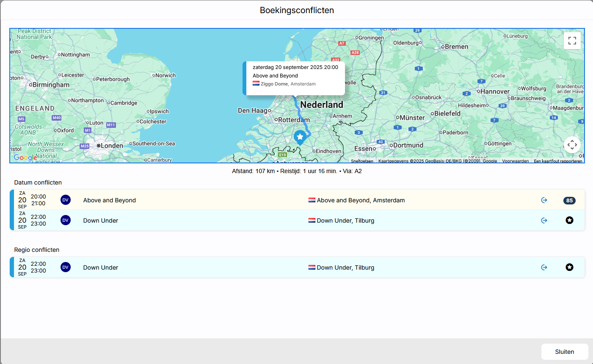Click Rotterdam on the map
Screen dimensions: 593x364
[x=294, y=120]
